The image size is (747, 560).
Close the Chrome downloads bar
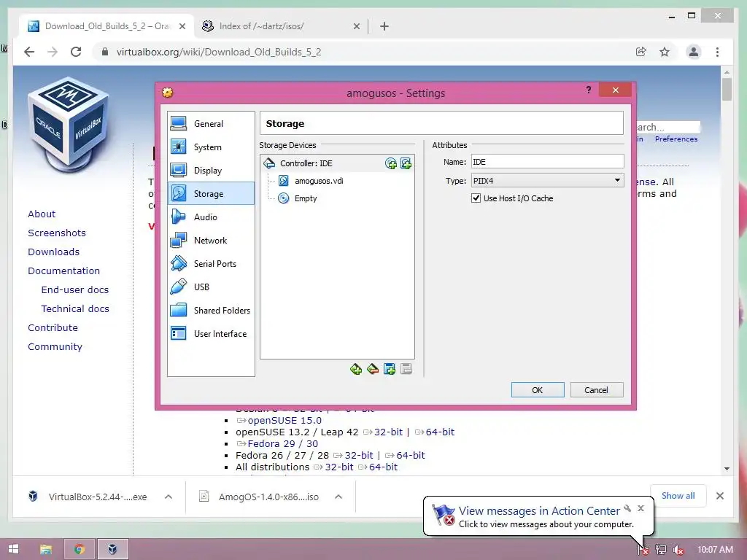[720, 496]
